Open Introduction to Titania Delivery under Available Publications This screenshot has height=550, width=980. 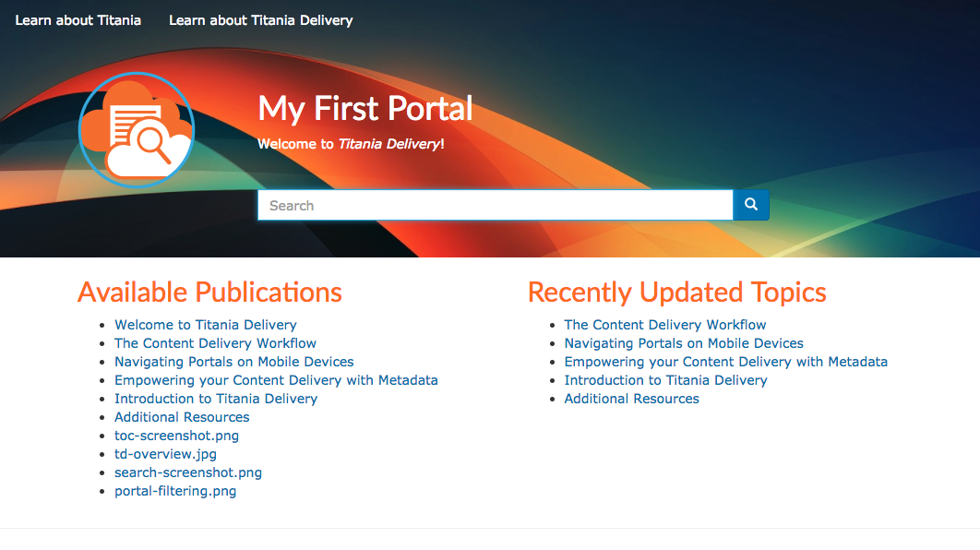(216, 399)
